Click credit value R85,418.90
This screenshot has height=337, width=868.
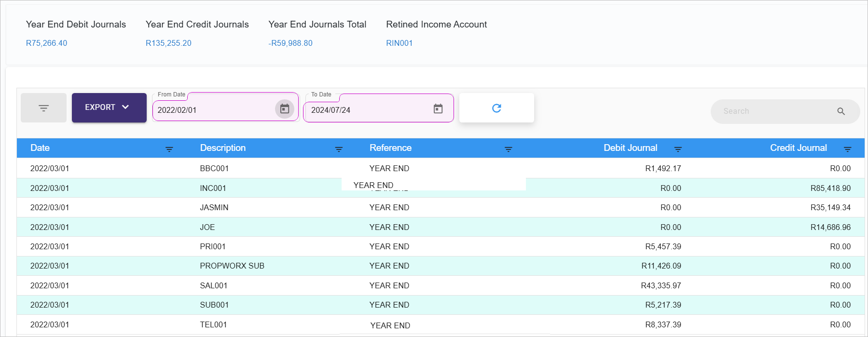pyautogui.click(x=830, y=188)
